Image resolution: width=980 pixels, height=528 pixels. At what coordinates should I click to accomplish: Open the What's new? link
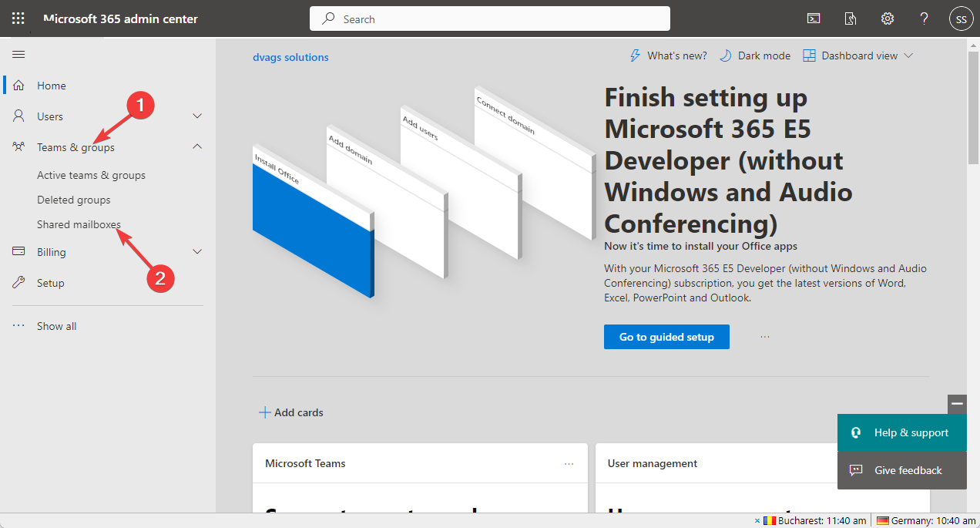(x=668, y=55)
